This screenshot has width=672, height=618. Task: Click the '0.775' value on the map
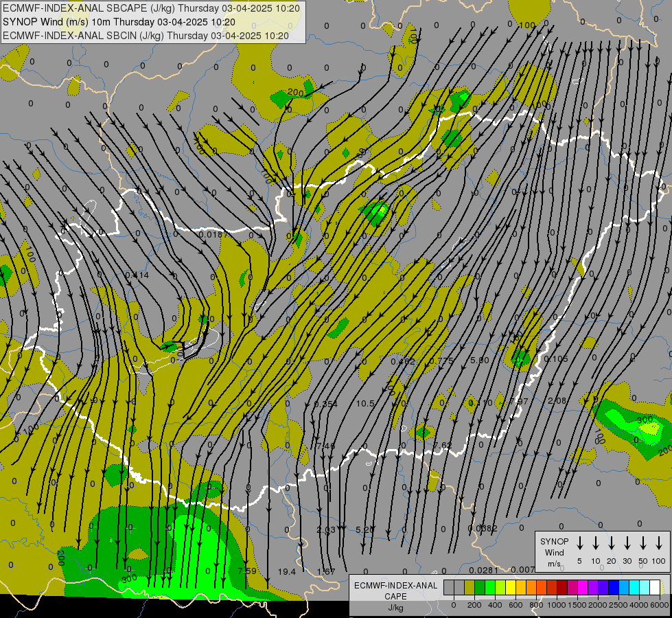tap(441, 361)
